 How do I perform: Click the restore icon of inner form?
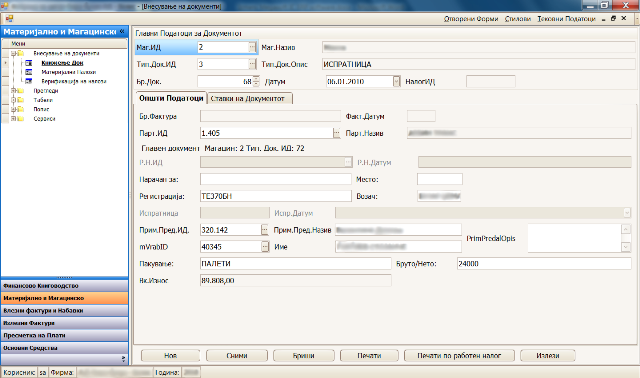click(x=613, y=18)
